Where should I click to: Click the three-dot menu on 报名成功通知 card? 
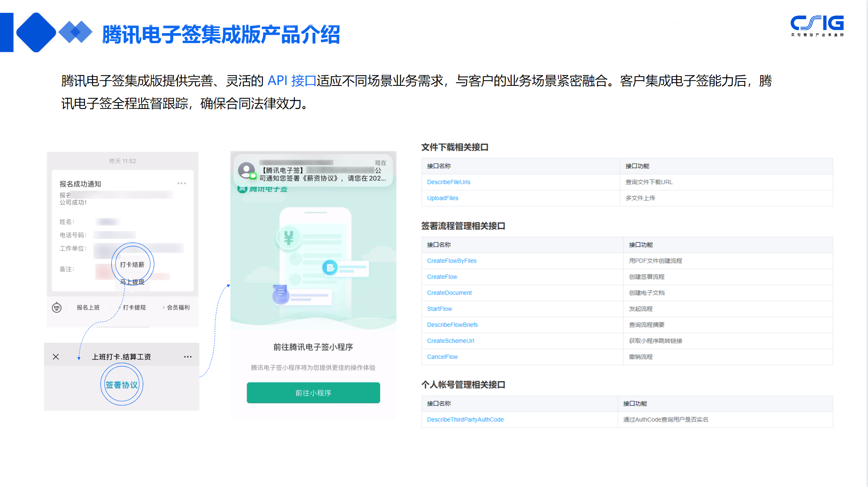[181, 183]
